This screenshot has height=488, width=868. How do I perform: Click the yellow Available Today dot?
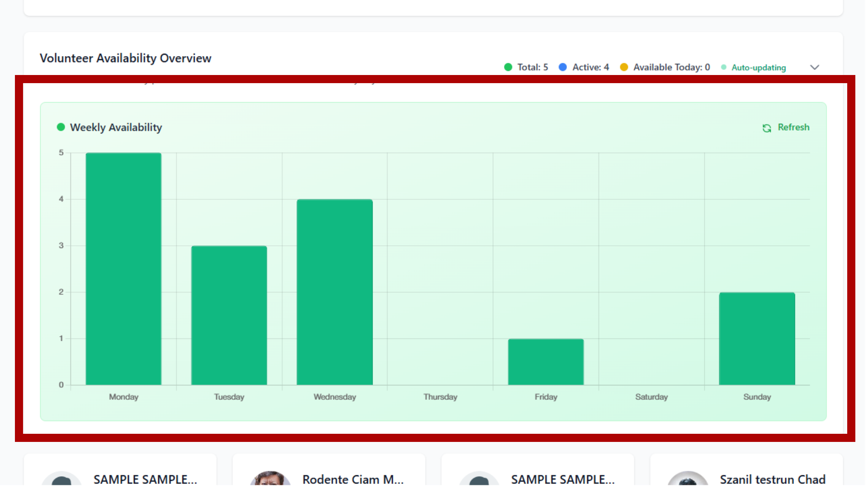(624, 66)
